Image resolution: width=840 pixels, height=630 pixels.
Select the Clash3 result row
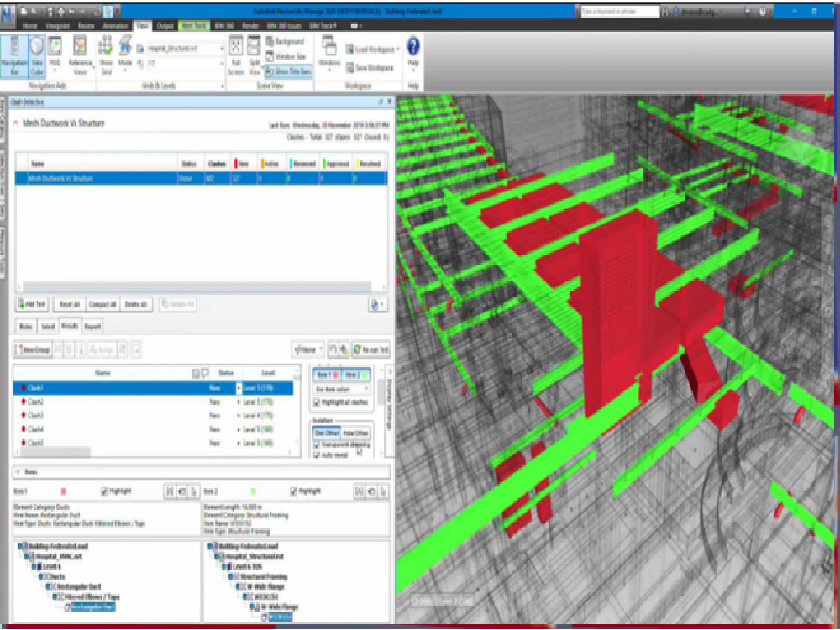153,416
